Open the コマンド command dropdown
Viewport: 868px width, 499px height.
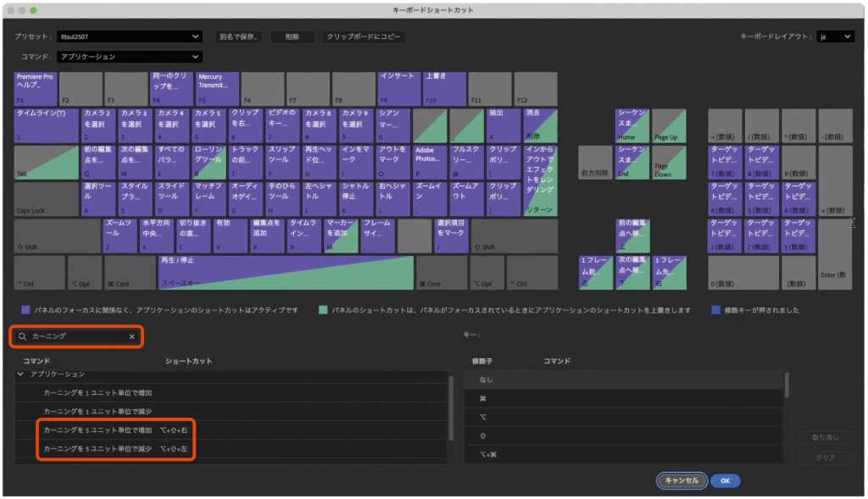click(x=130, y=57)
